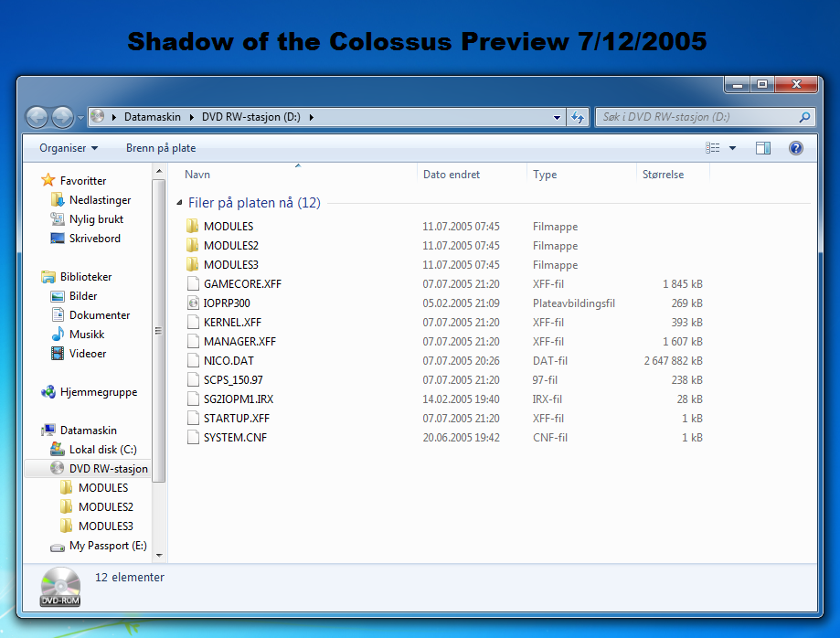Select the MODULES2 folder in the file list

pos(231,245)
